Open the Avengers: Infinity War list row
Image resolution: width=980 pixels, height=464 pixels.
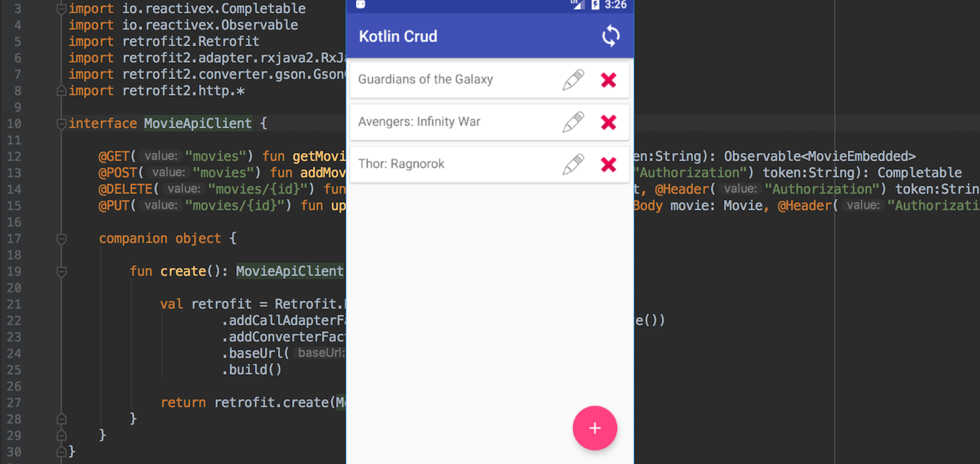pos(453,122)
